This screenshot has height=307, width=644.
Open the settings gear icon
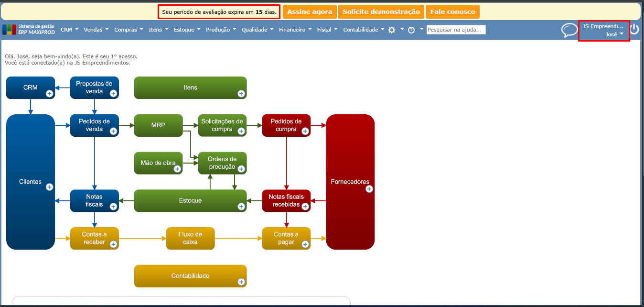(x=392, y=30)
